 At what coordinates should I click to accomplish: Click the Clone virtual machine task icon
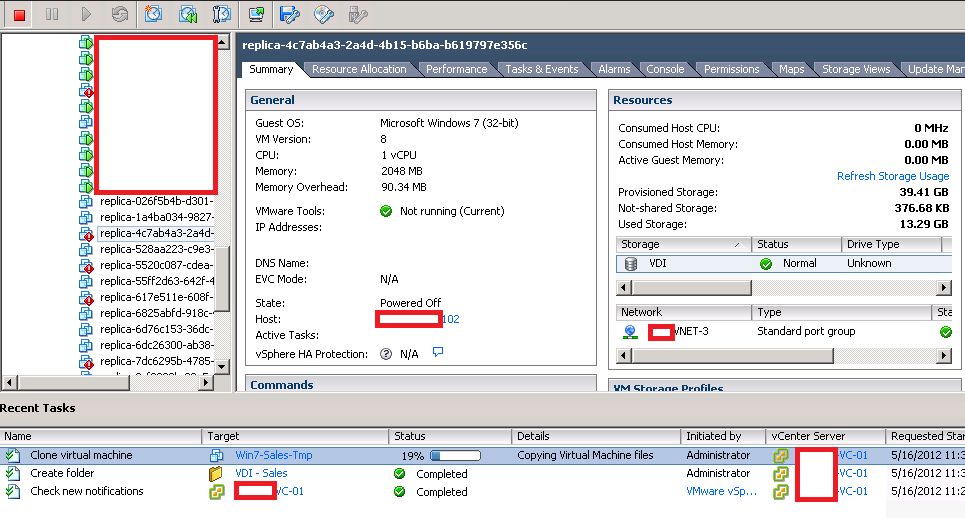click(x=12, y=456)
